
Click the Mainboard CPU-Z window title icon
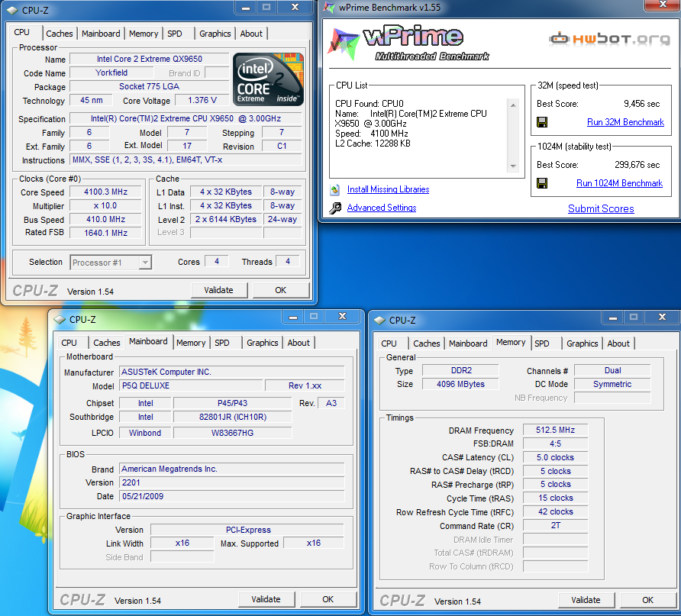click(x=59, y=320)
